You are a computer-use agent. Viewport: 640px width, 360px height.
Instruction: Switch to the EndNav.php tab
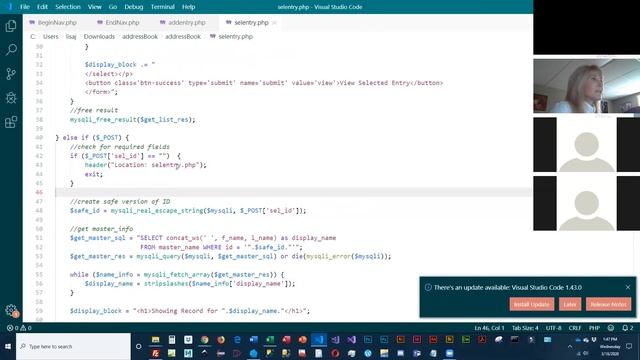(x=118, y=22)
